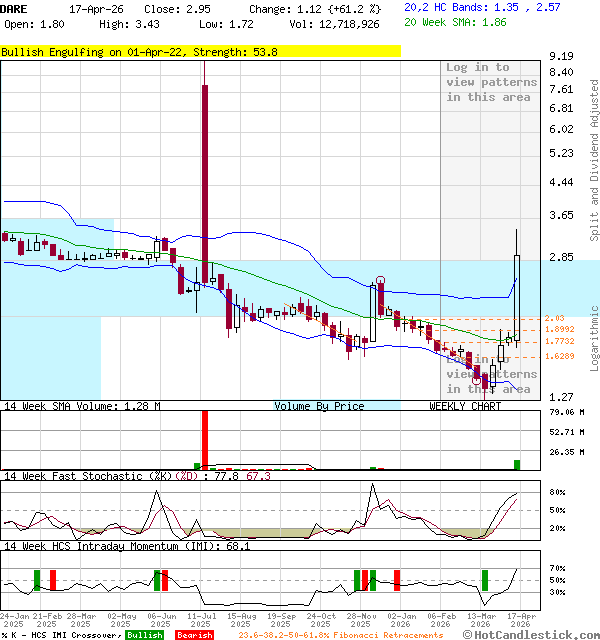Click the red circle marker on the November candle
The width and height of the screenshot is (600, 640).
380,281
